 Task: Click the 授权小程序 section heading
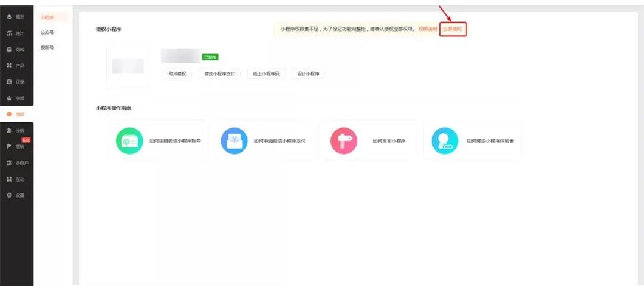(109, 30)
